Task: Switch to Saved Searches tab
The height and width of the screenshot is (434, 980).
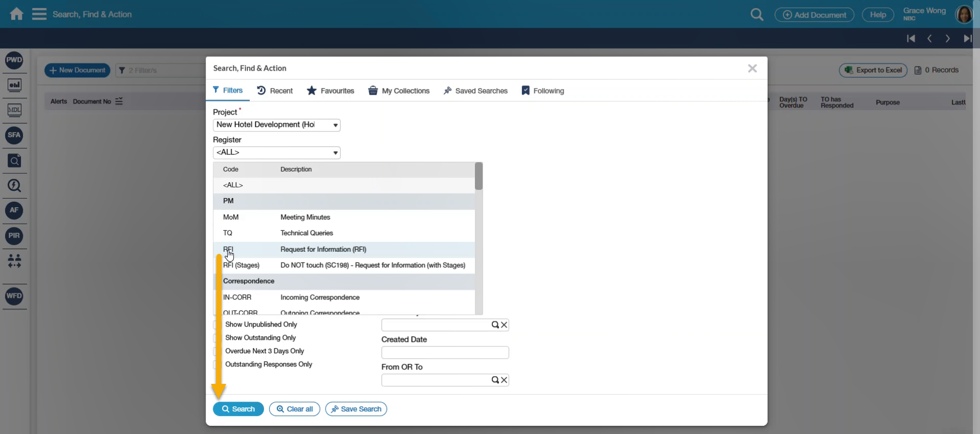Action: click(475, 91)
